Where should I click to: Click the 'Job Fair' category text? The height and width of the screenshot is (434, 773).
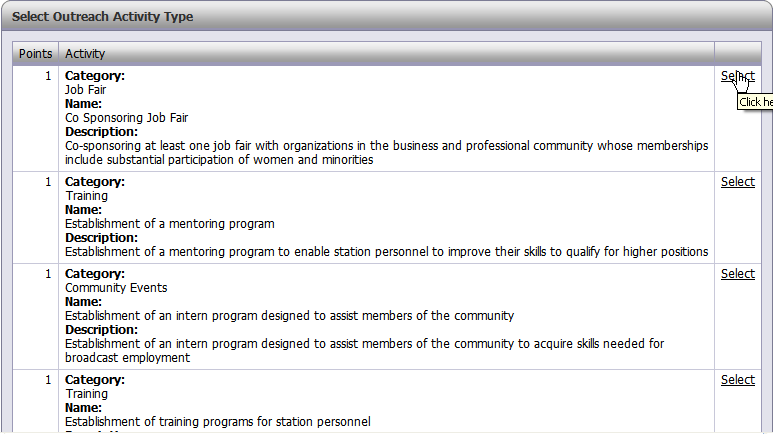85,90
